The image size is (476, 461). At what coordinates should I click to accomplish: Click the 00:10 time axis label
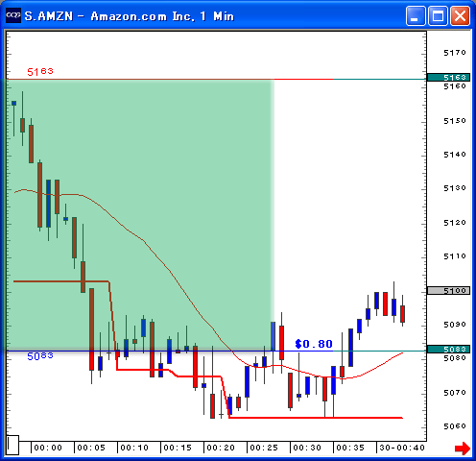tap(134, 448)
